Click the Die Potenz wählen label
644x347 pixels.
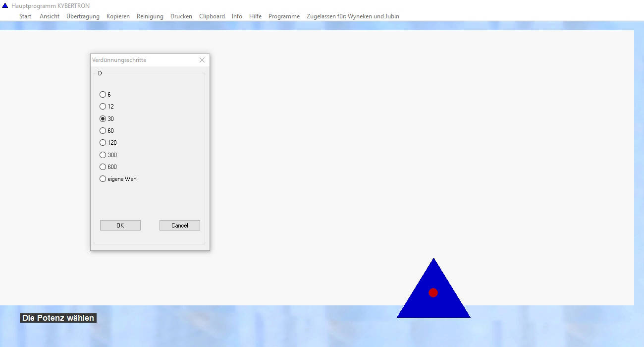click(x=58, y=318)
